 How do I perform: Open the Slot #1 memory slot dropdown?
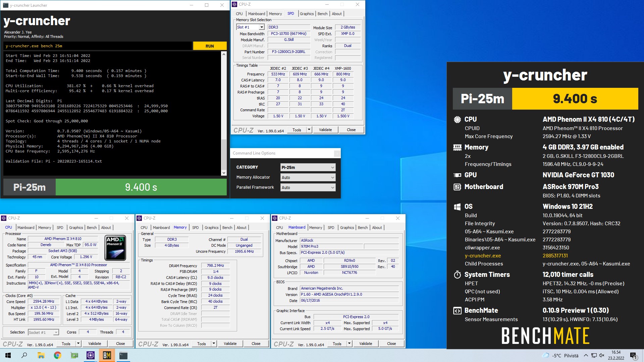[250, 27]
